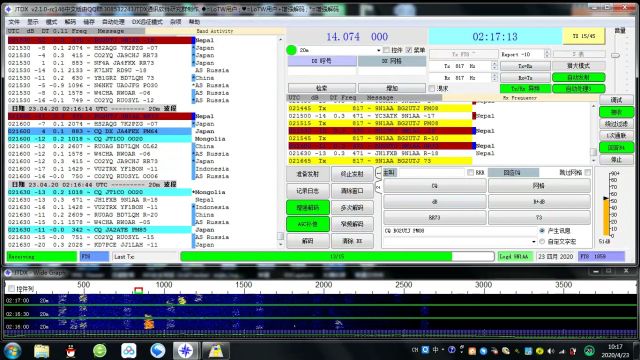
Task: Select message tab 1 beside the Tx messages
Action: (378, 173)
